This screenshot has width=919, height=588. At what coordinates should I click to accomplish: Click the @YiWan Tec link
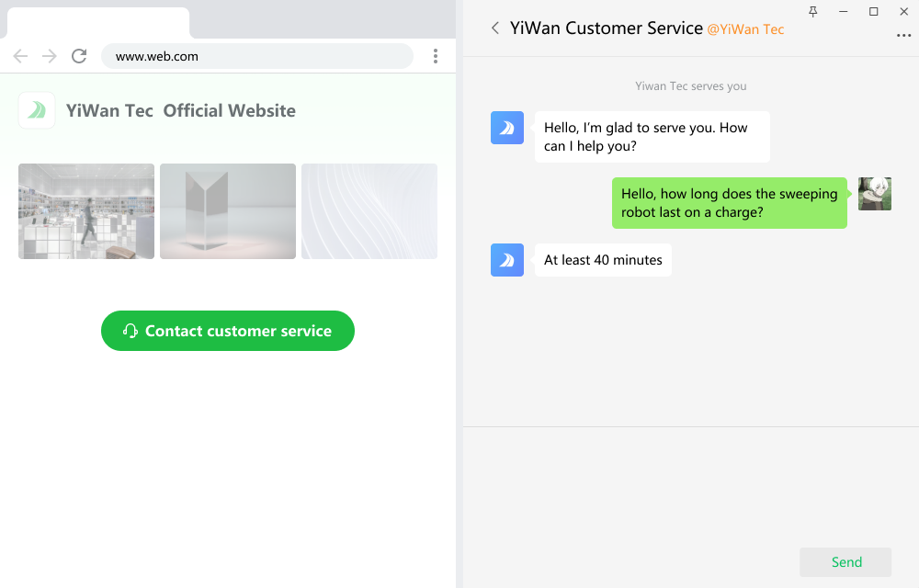pyautogui.click(x=745, y=29)
